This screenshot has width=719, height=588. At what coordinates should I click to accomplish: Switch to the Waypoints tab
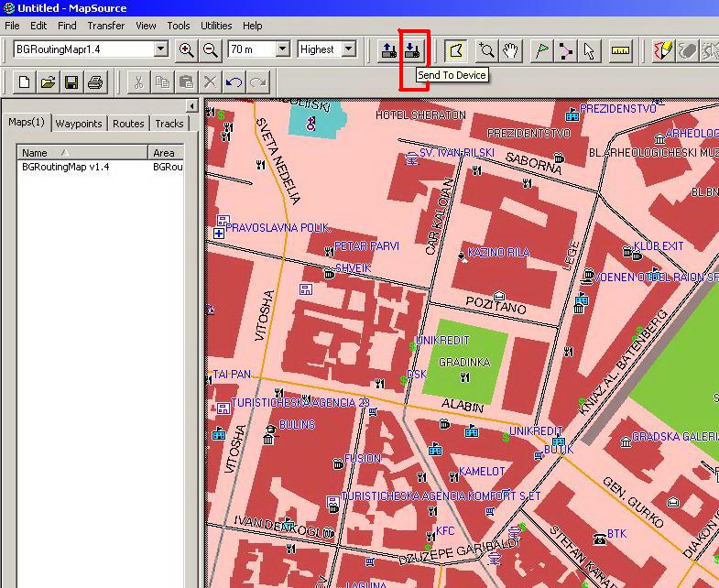(79, 124)
